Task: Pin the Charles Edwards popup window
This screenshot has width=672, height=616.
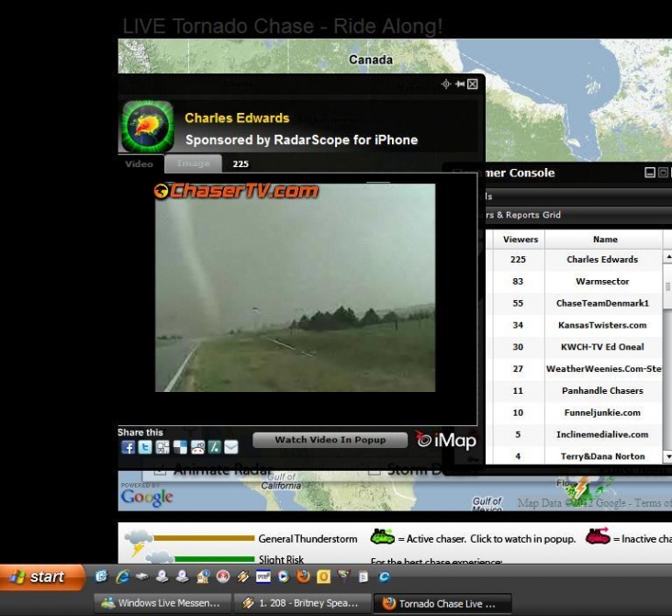Action: click(x=460, y=84)
